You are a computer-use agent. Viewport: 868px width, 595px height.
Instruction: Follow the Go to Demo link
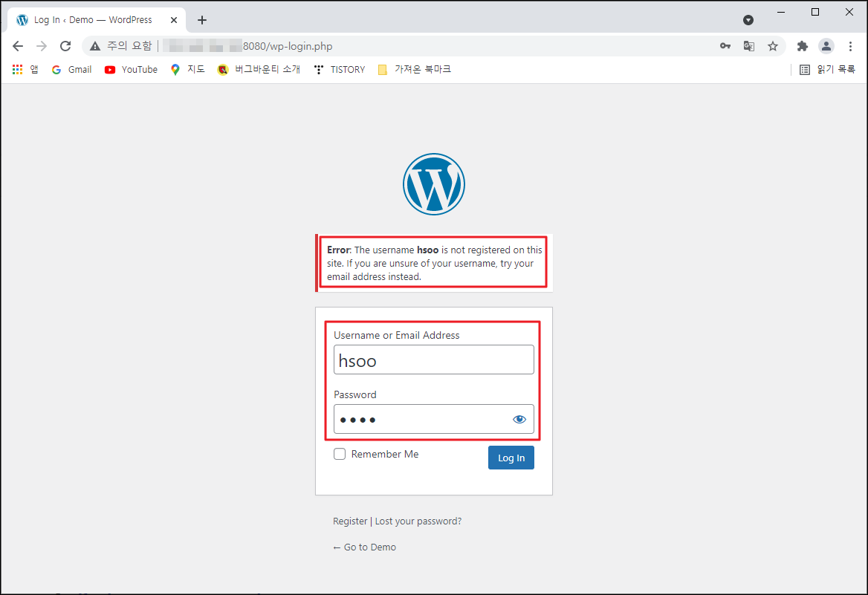pos(364,547)
